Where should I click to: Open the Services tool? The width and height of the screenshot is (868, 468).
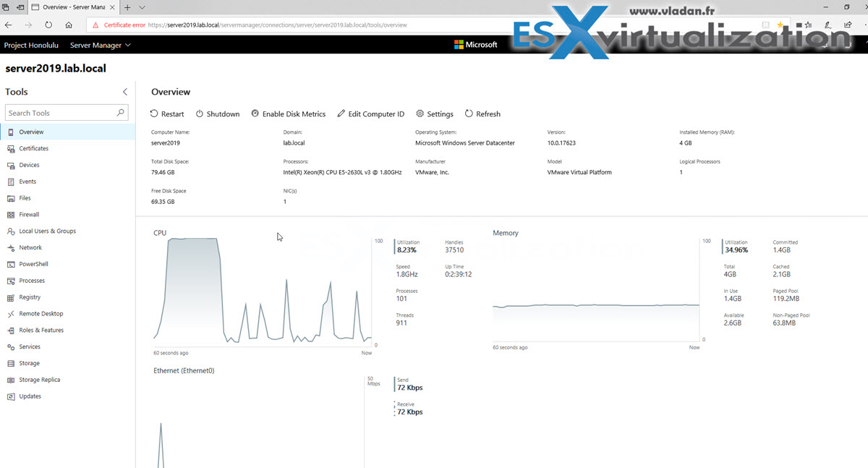pyautogui.click(x=67, y=347)
